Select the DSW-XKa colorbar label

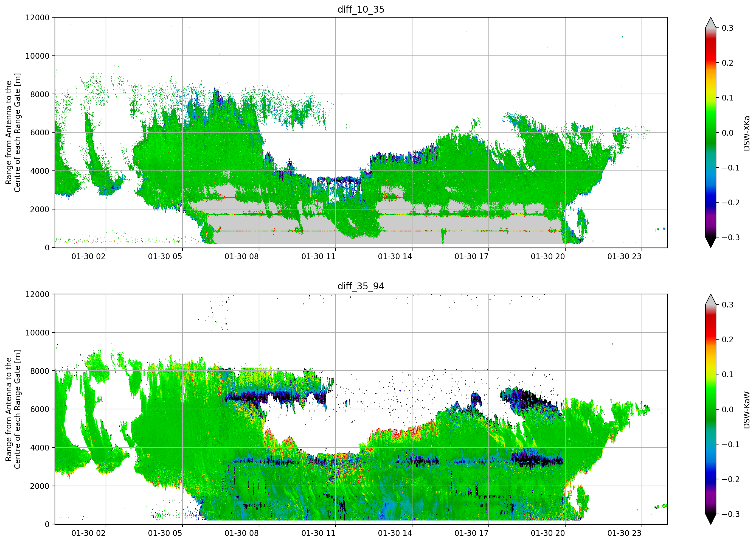click(x=746, y=133)
